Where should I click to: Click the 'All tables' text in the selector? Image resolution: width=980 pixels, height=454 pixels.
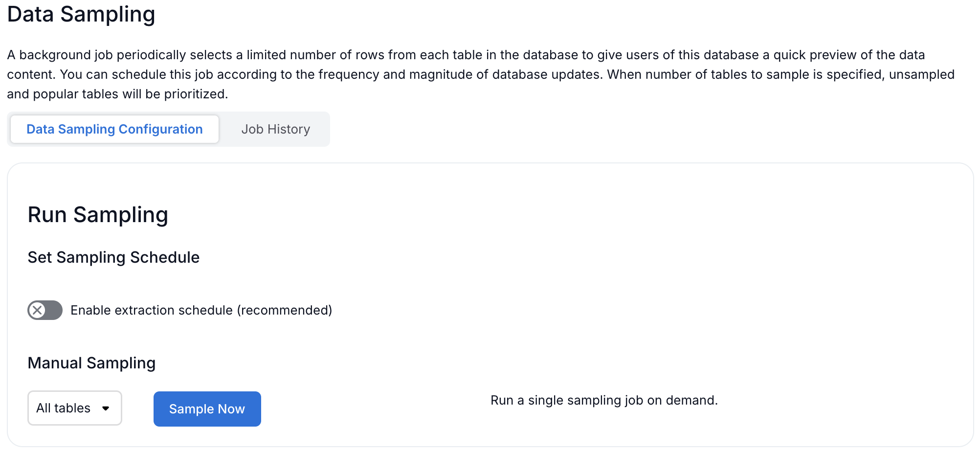click(64, 408)
